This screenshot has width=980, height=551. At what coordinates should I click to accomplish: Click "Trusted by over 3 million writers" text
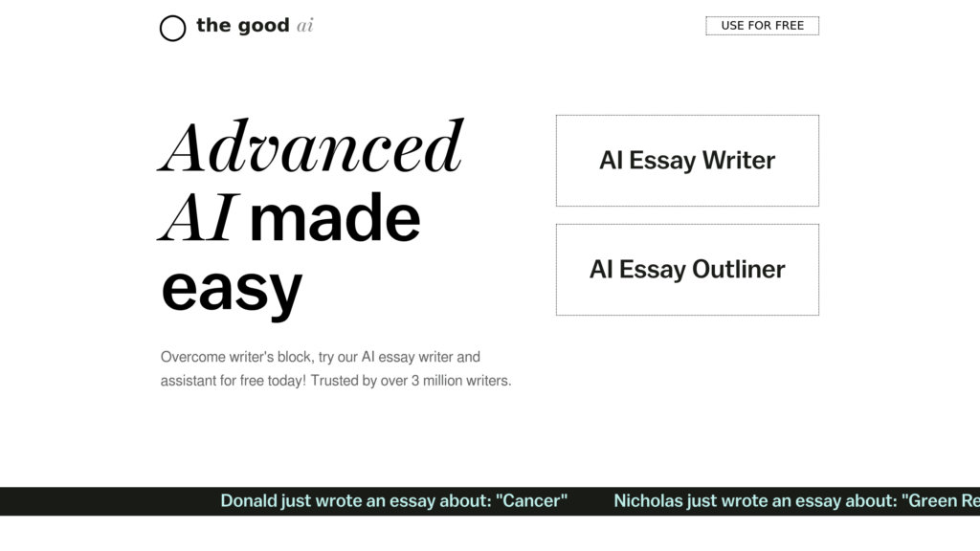pyautogui.click(x=411, y=381)
